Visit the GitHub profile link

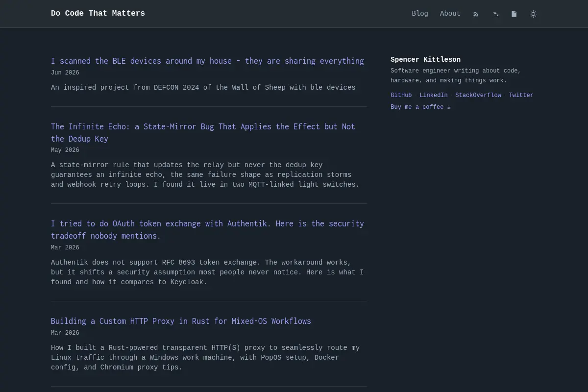(401, 95)
